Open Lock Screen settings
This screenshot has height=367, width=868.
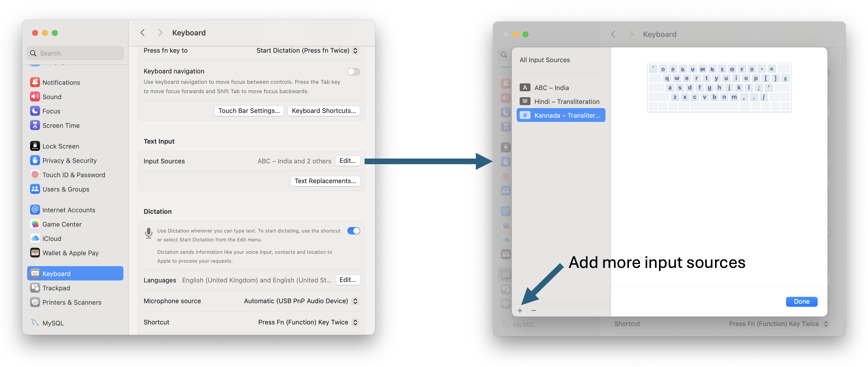(75, 146)
